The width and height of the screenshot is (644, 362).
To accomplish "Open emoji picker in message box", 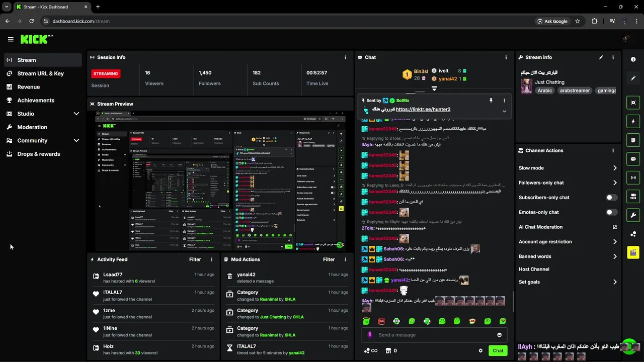I will pyautogui.click(x=499, y=335).
